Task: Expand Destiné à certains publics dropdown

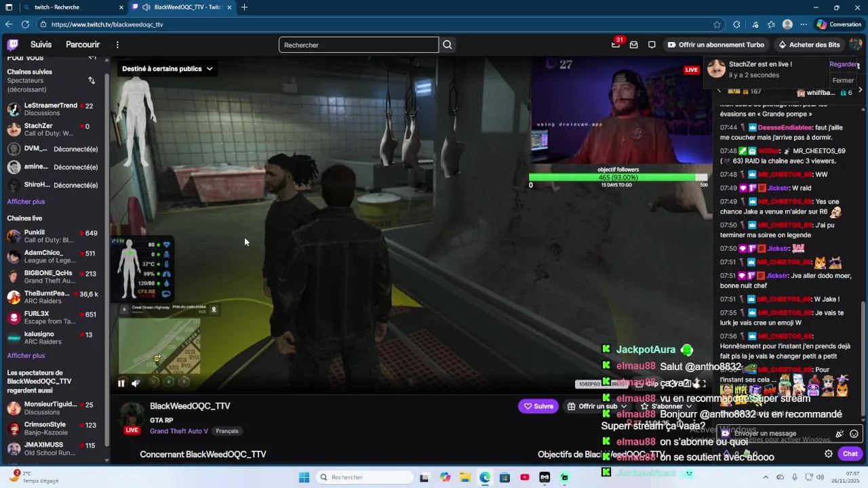Action: point(167,68)
